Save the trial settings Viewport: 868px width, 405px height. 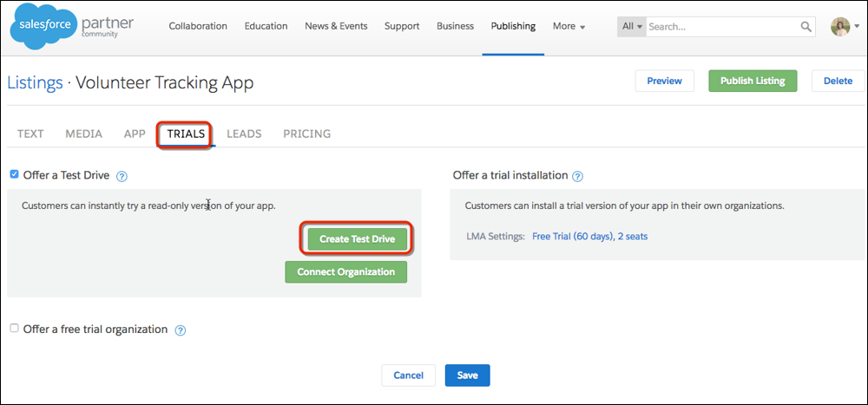pos(467,376)
